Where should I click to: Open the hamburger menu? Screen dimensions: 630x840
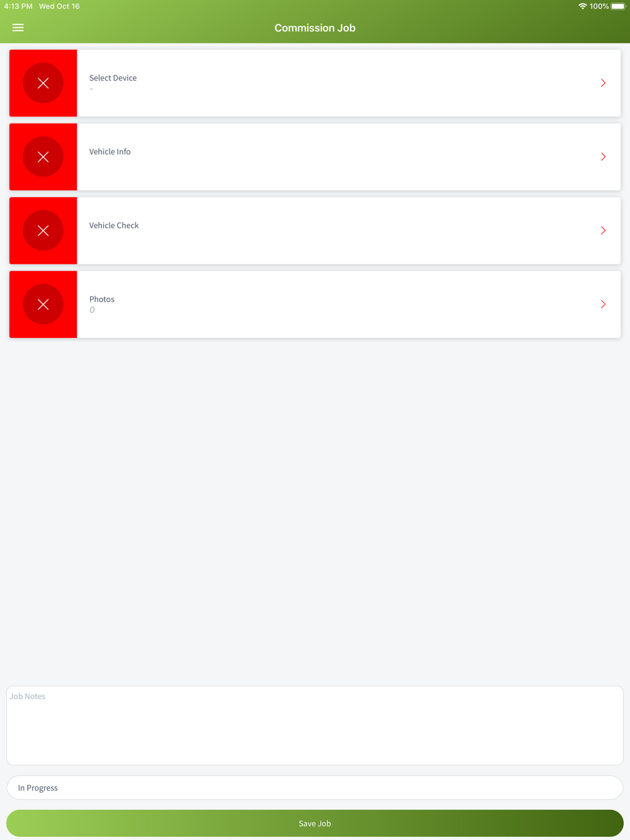[x=18, y=28]
